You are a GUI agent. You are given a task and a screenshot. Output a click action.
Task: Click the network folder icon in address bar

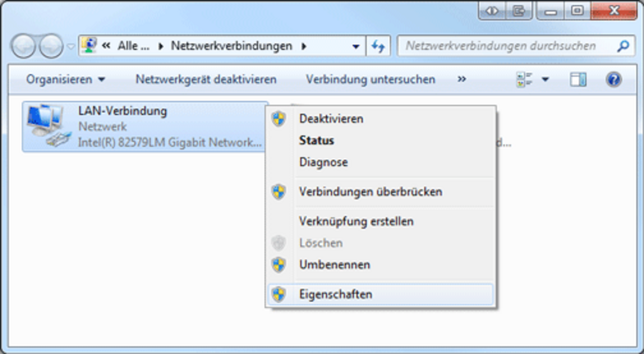tap(89, 46)
